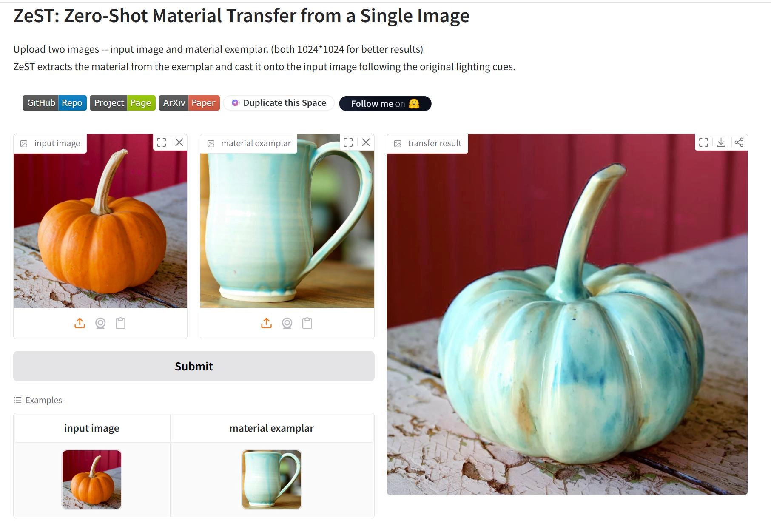Remove the input image
This screenshot has width=771, height=532.
(x=179, y=142)
